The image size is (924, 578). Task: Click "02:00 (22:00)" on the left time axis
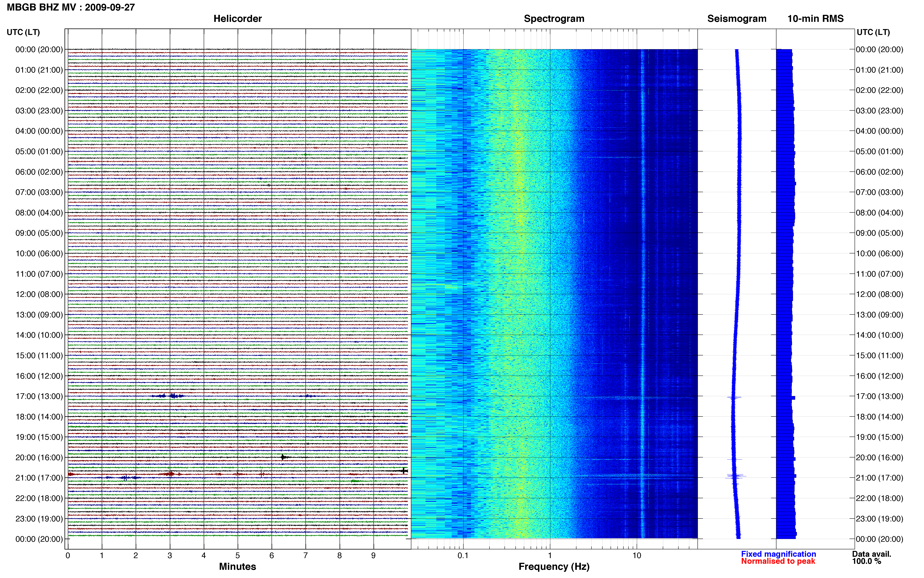(x=39, y=90)
